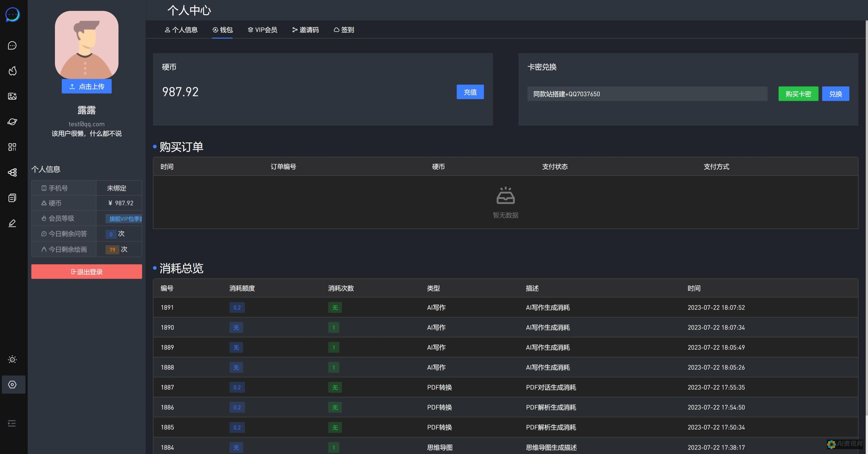Click 思维导图生成描述 description
Image resolution: width=868 pixels, height=454 pixels.
pos(551,448)
